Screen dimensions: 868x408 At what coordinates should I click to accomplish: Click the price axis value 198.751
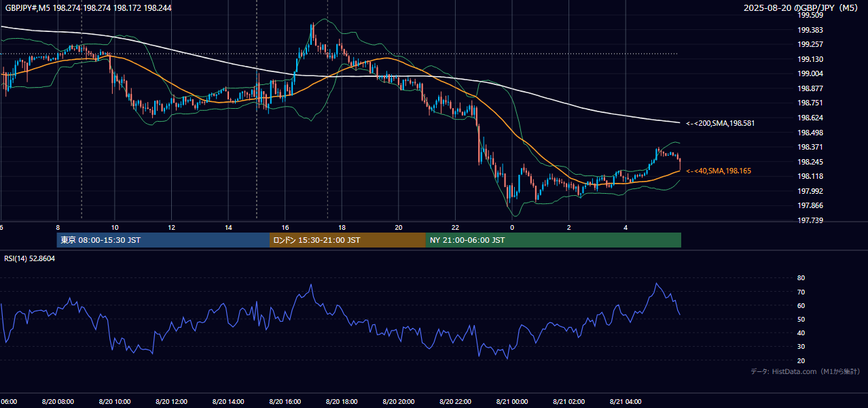click(810, 103)
